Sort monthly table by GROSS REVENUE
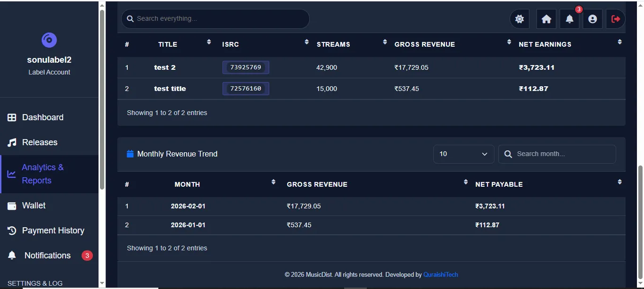This screenshot has width=644, height=289. tap(376, 184)
